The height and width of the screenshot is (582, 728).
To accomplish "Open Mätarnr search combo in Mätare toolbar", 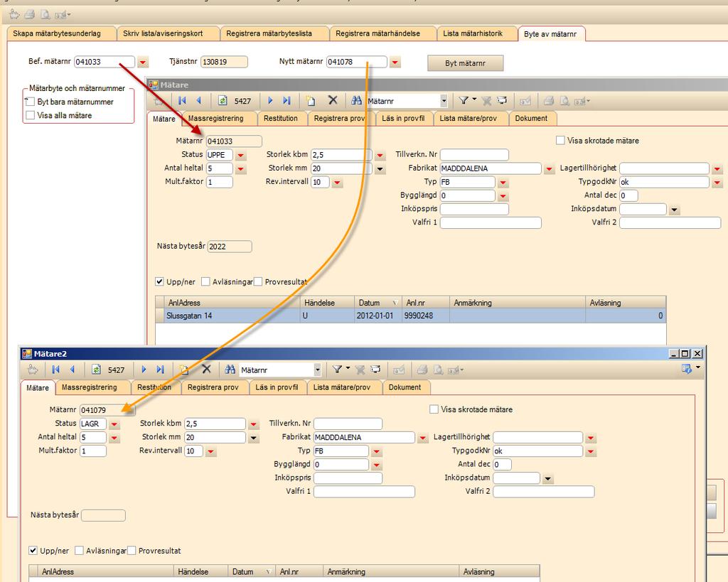I will [444, 101].
